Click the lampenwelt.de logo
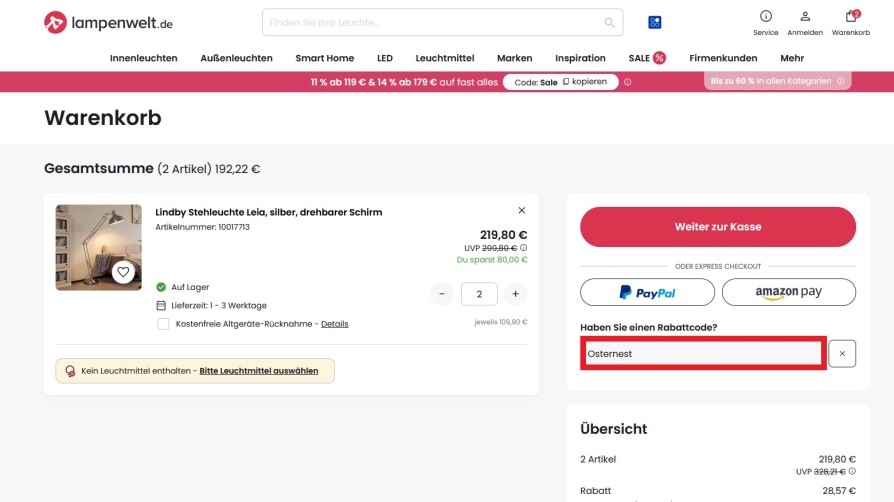The image size is (894, 502). click(108, 22)
